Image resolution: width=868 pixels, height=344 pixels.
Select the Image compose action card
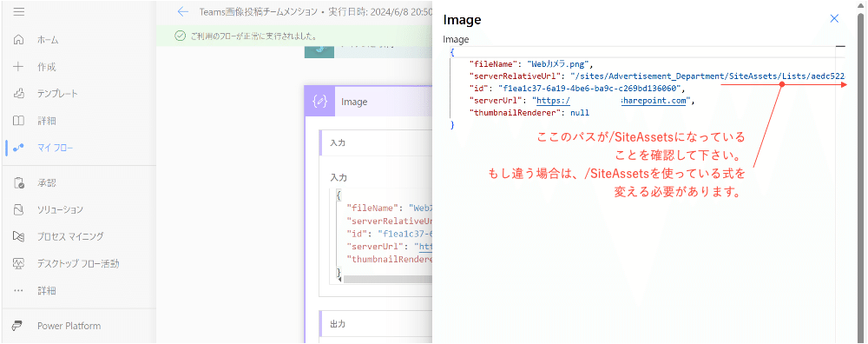(x=368, y=102)
